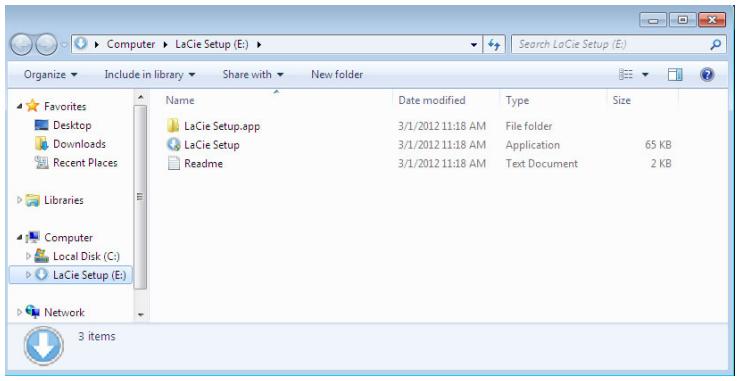Refresh the folder with refresh icon
The image size is (740, 381).
[494, 44]
